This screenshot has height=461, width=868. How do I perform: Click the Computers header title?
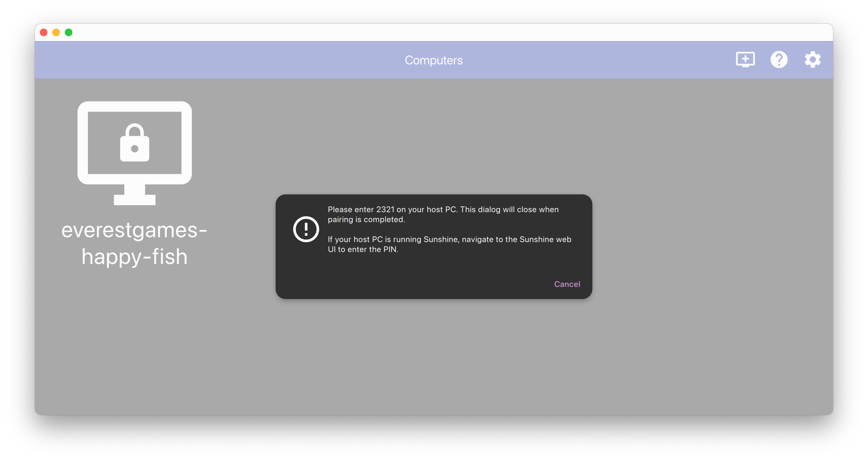pyautogui.click(x=434, y=60)
